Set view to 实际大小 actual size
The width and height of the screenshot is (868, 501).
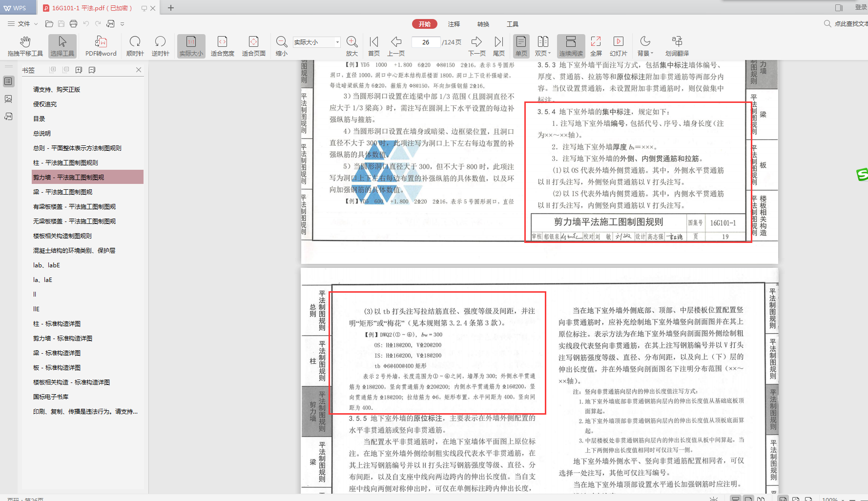(x=191, y=46)
